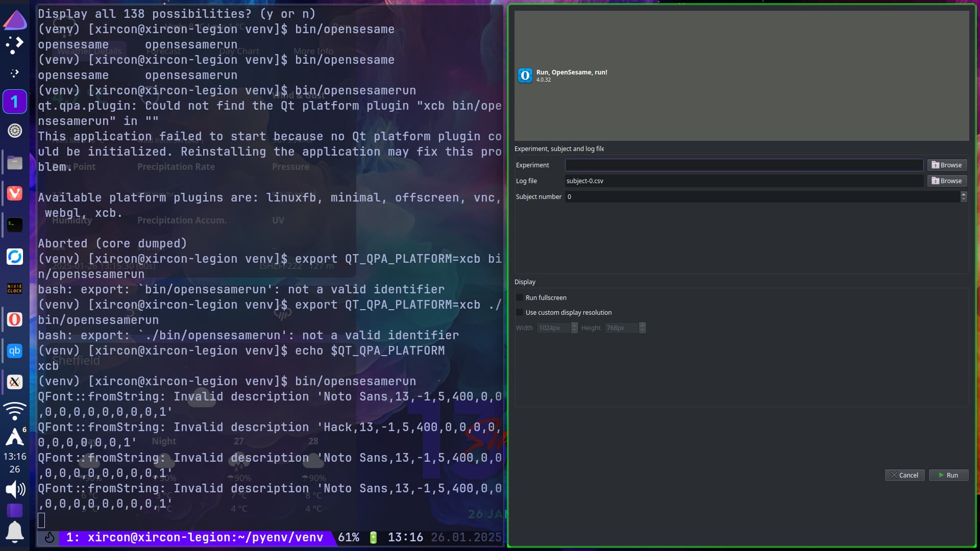Click the Width spinner arrows
This screenshot has width=980, height=551.
(574, 328)
